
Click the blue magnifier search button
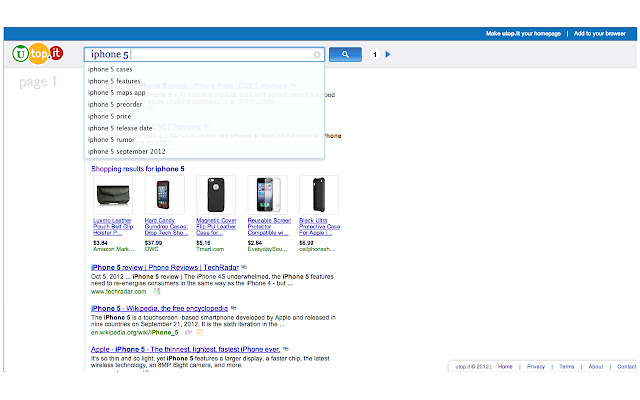(x=345, y=54)
